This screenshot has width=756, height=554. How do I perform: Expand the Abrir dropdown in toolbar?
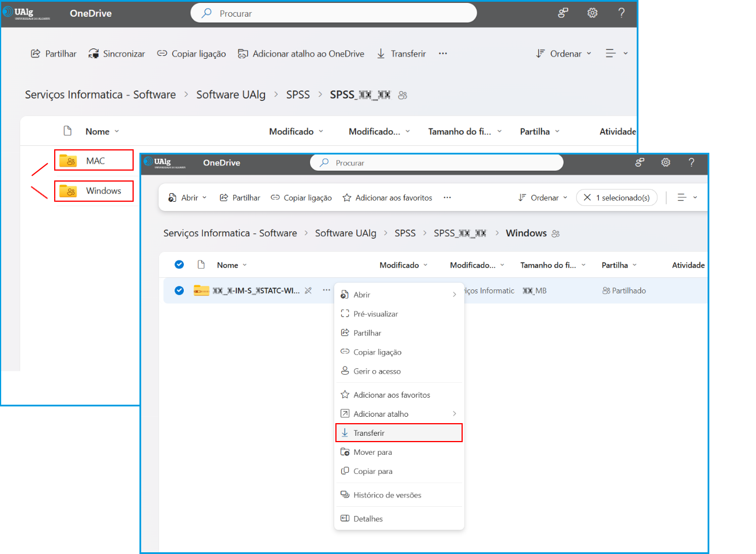click(x=204, y=198)
